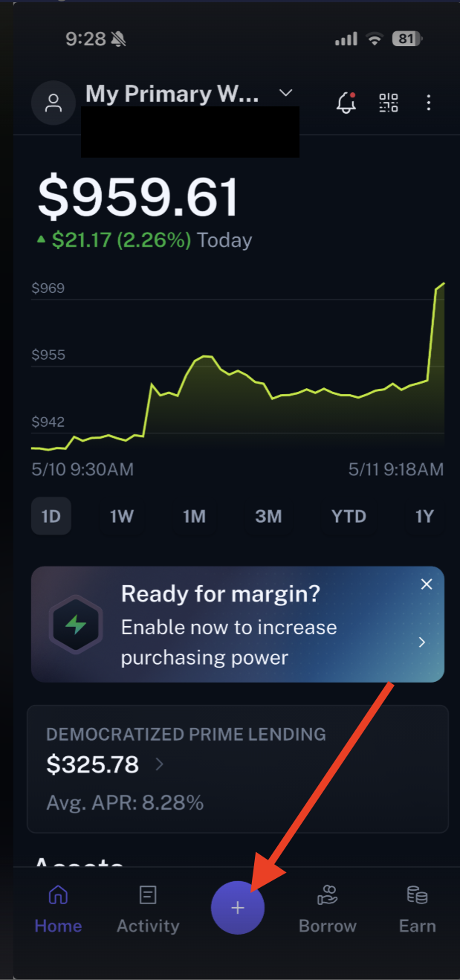
Task: Expand Prime Lending $325.78 chevron
Action: pos(160,764)
